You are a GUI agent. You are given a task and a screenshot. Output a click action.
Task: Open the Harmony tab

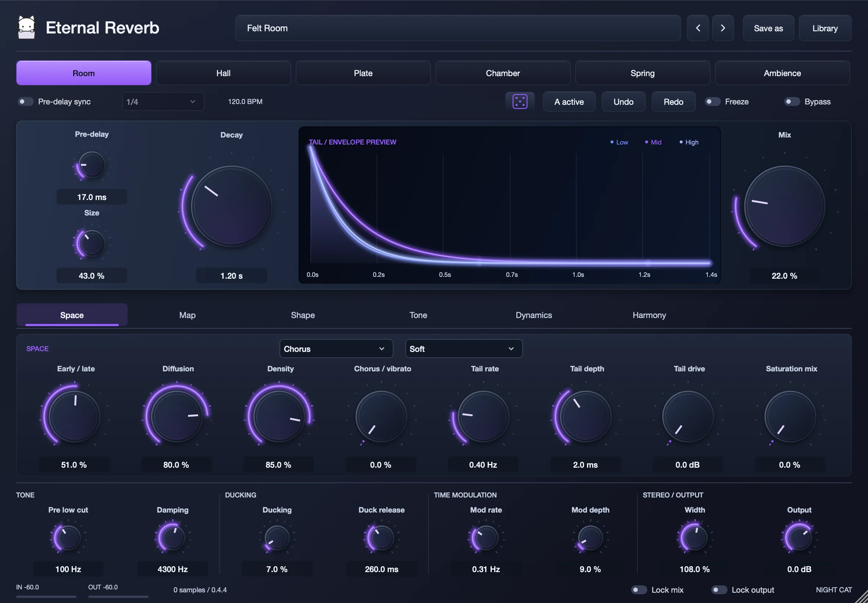click(649, 315)
